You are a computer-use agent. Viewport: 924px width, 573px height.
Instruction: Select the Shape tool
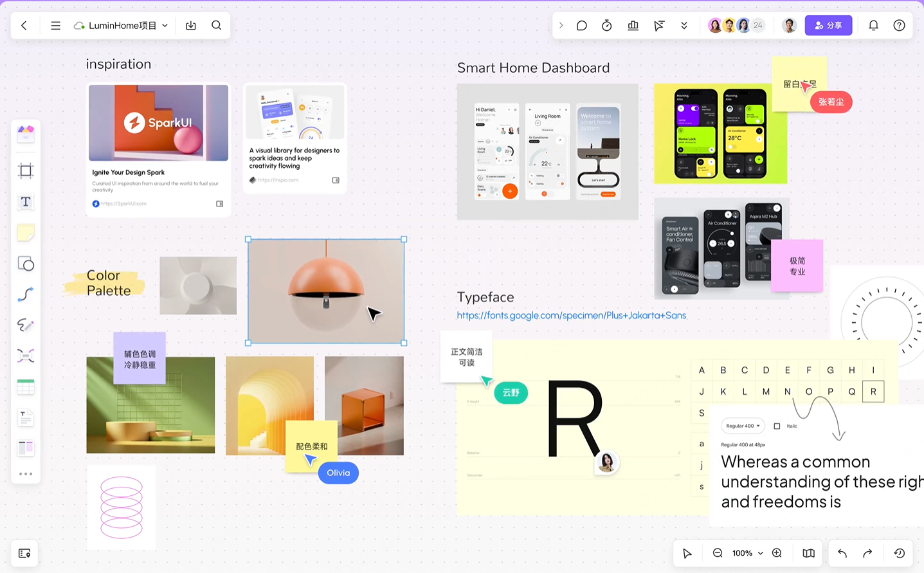(26, 264)
